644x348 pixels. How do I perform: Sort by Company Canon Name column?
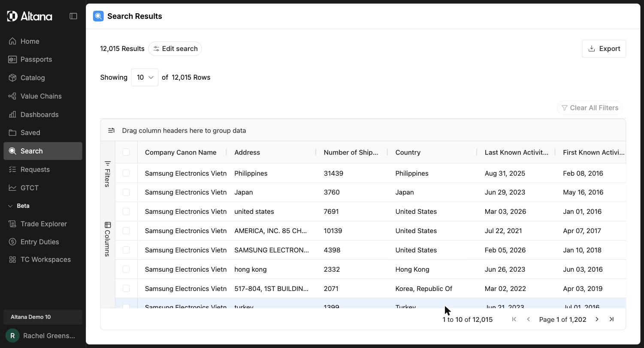(181, 152)
